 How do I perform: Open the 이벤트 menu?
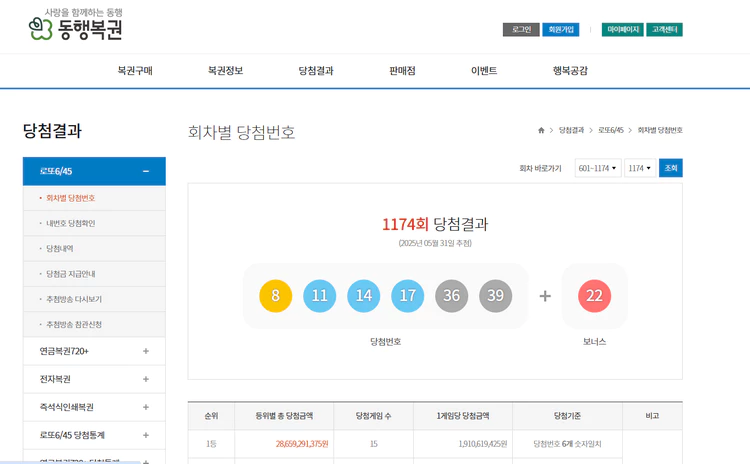(484, 71)
